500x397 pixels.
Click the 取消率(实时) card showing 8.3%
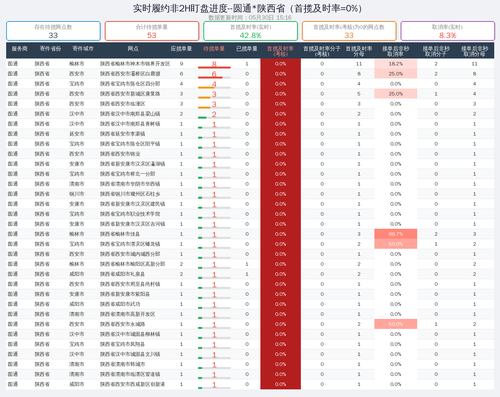pos(447,31)
